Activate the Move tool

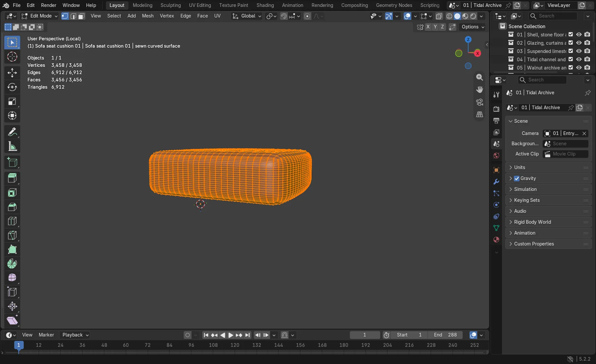pos(12,73)
